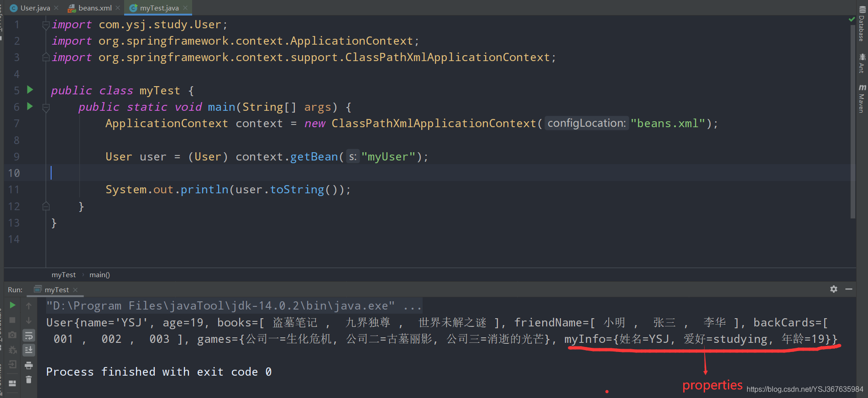Click Up the Stack Trace arrow
Image resolution: width=868 pixels, height=398 pixels.
click(29, 305)
